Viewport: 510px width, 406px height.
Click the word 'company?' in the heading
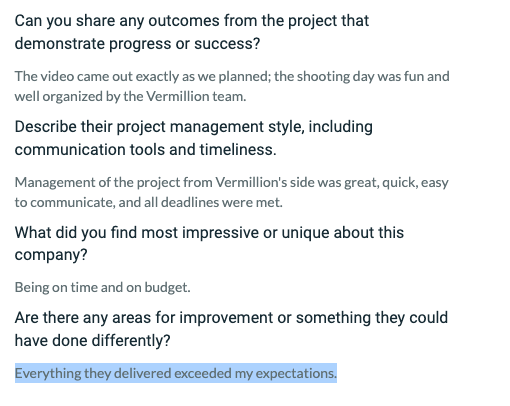click(x=51, y=255)
